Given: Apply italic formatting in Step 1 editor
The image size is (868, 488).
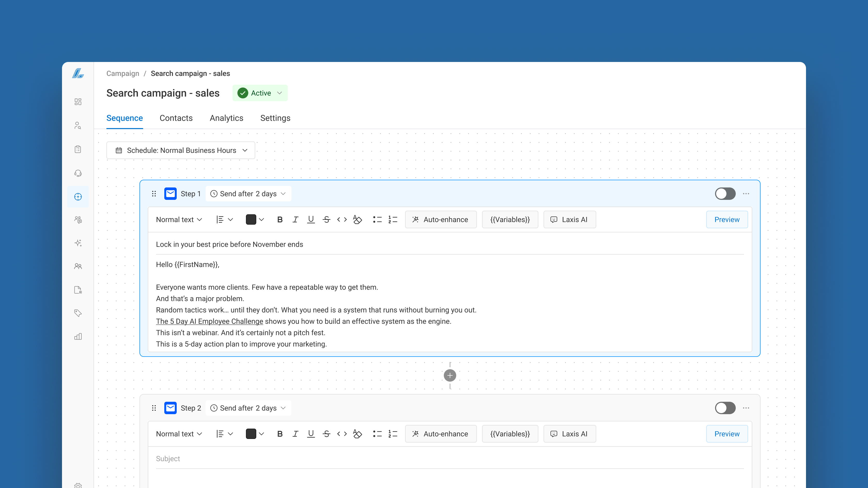Looking at the screenshot, I should click(295, 219).
